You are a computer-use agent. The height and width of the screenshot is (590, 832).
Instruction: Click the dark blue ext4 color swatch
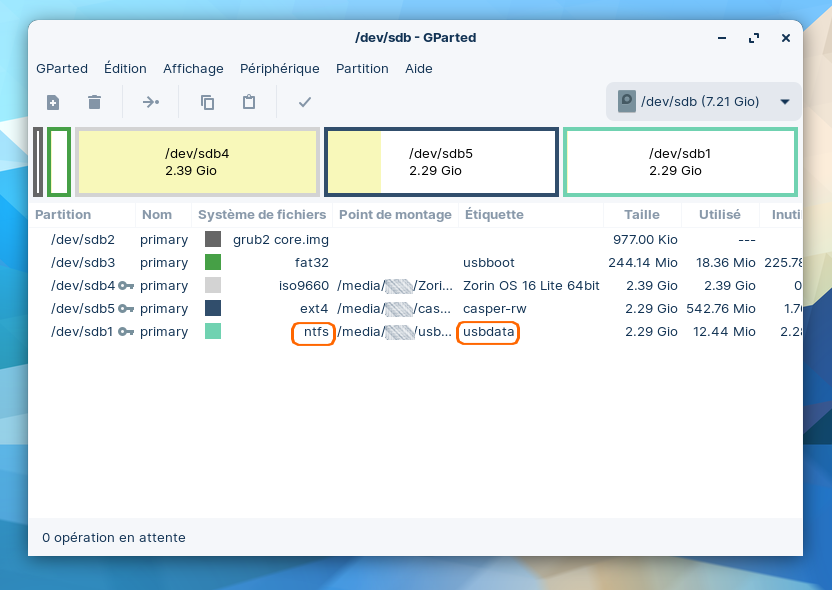pyautogui.click(x=213, y=309)
